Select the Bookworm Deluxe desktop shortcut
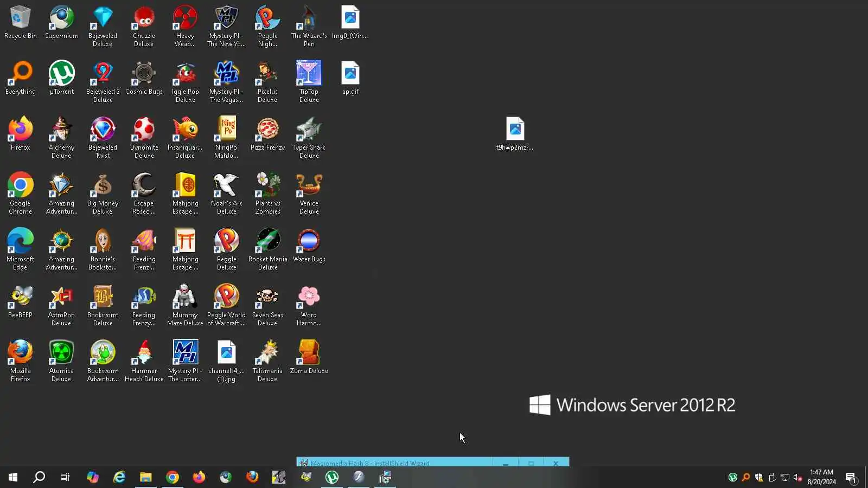868x488 pixels. coord(103,305)
